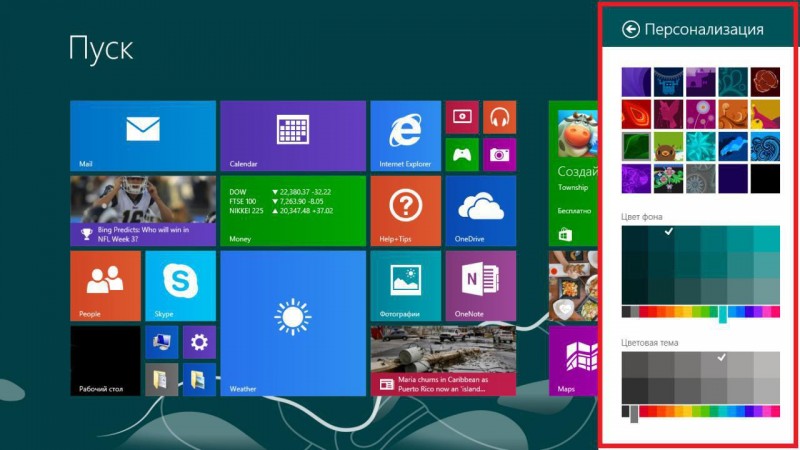800x450 pixels.
Task: Open the green Xbox Games tile
Action: pos(462,155)
